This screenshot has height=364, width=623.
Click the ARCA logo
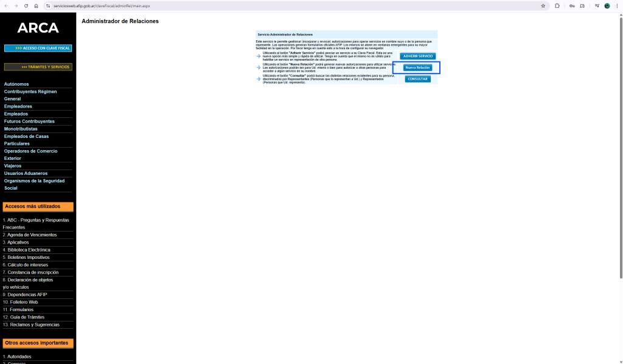coord(38,28)
